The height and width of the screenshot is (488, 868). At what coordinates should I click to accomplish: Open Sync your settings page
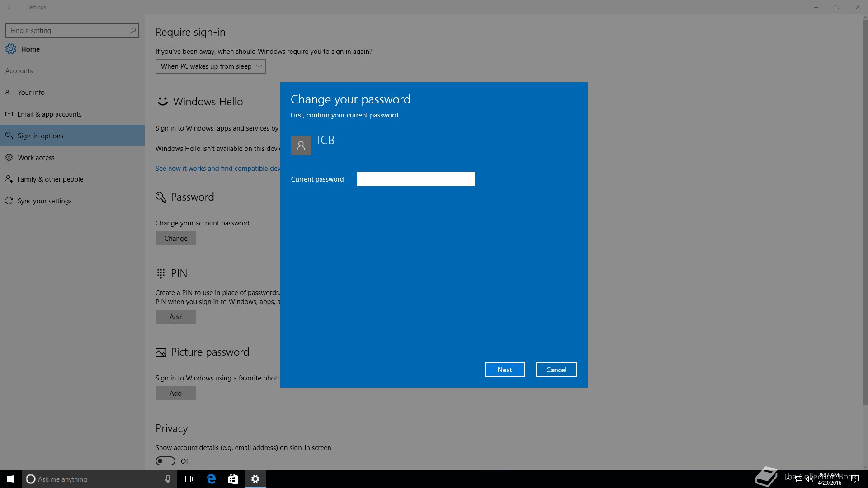72,201
